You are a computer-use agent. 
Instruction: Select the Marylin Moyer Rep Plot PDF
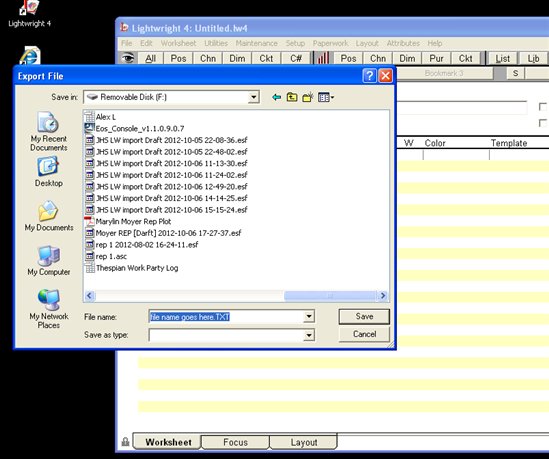tap(128, 221)
